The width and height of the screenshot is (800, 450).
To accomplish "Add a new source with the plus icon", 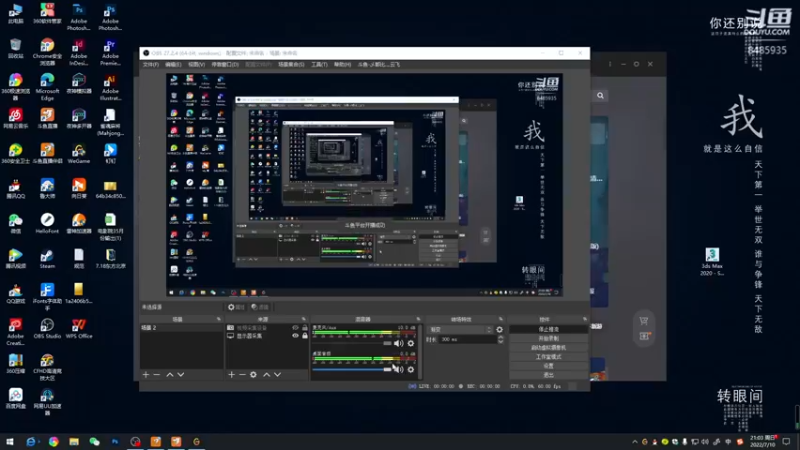I will (x=231, y=374).
